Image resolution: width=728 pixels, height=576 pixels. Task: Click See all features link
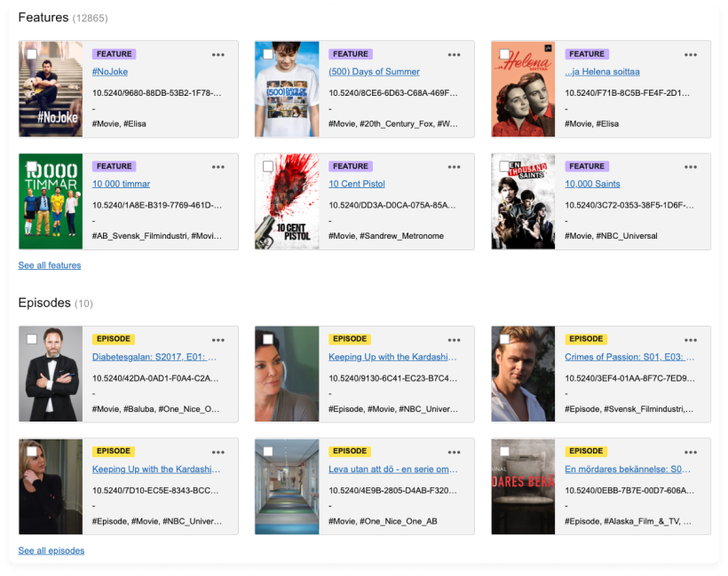point(50,265)
